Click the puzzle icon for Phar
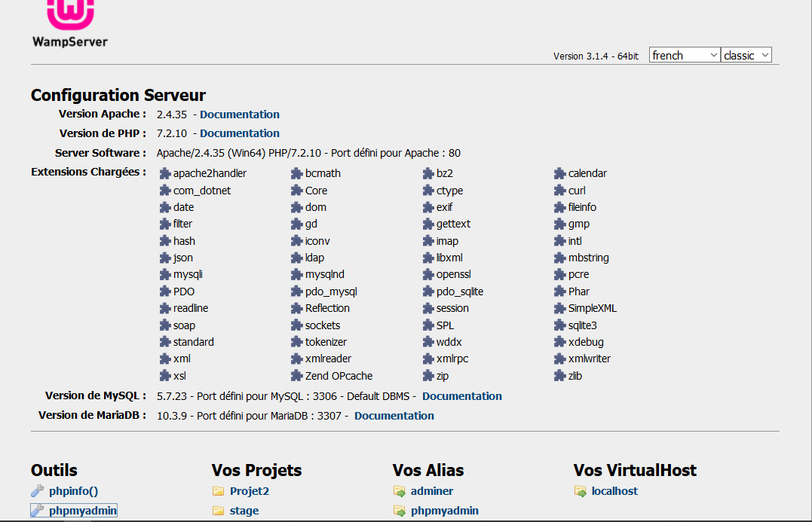Image resolution: width=812 pixels, height=522 pixels. [559, 292]
